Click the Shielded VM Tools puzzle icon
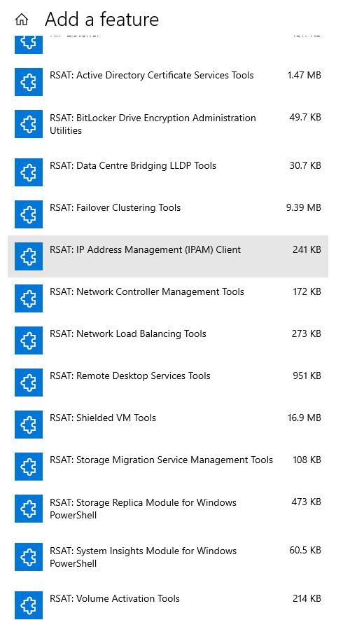Screen dimensions: 364x620 pyautogui.click(x=29, y=425)
